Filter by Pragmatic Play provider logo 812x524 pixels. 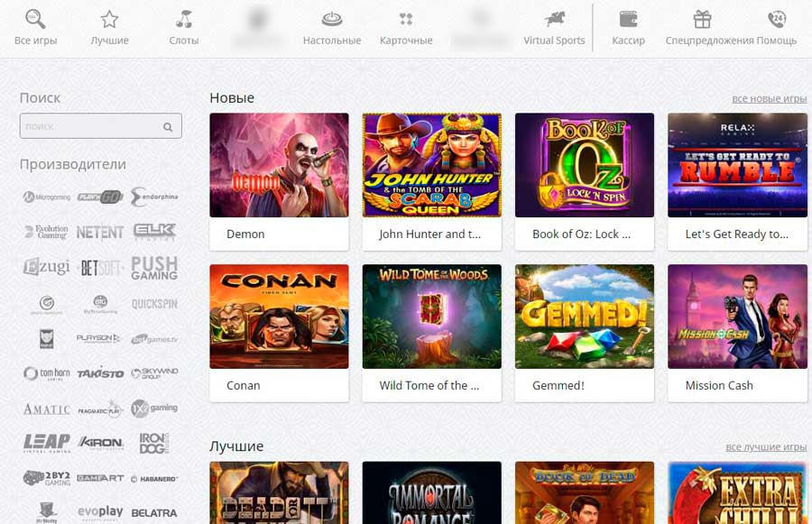[x=100, y=409]
